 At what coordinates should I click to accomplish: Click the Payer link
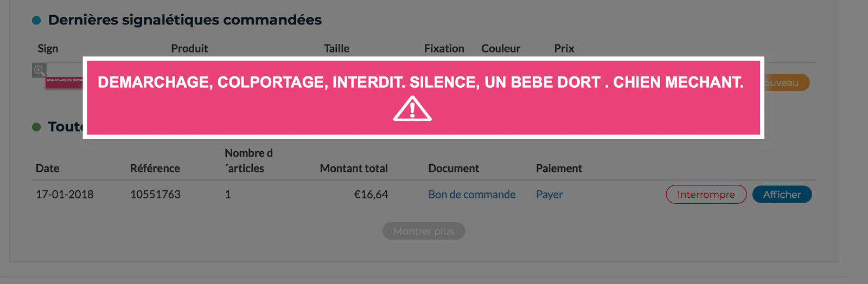(x=549, y=195)
